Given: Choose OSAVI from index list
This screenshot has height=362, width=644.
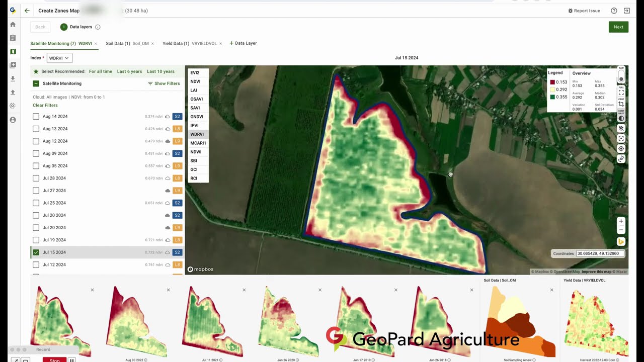Looking at the screenshot, I should pyautogui.click(x=198, y=99).
